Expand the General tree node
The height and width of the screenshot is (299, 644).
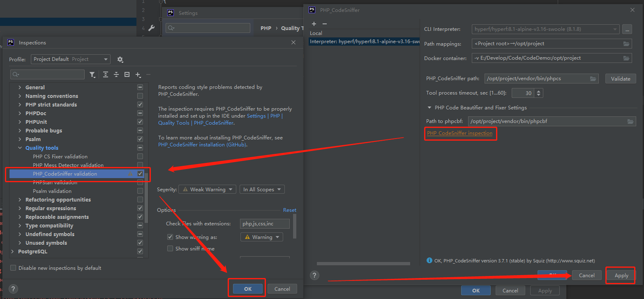pos(20,87)
